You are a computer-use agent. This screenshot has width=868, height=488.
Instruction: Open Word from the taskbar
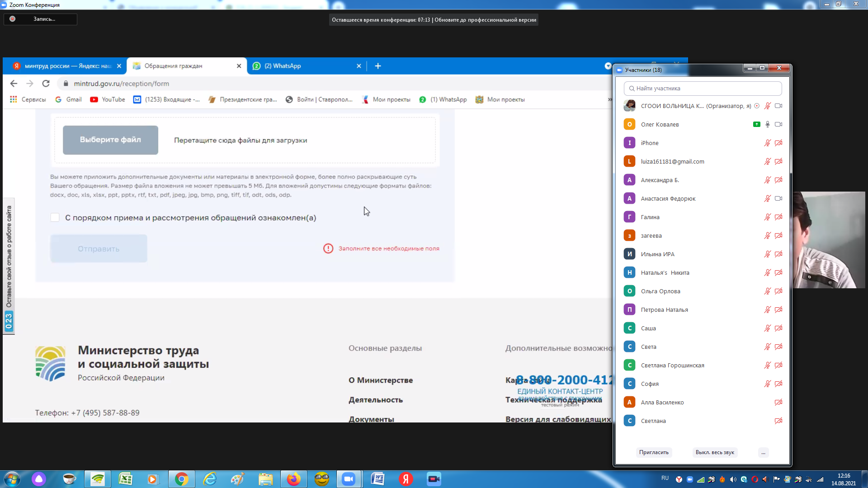click(x=378, y=479)
